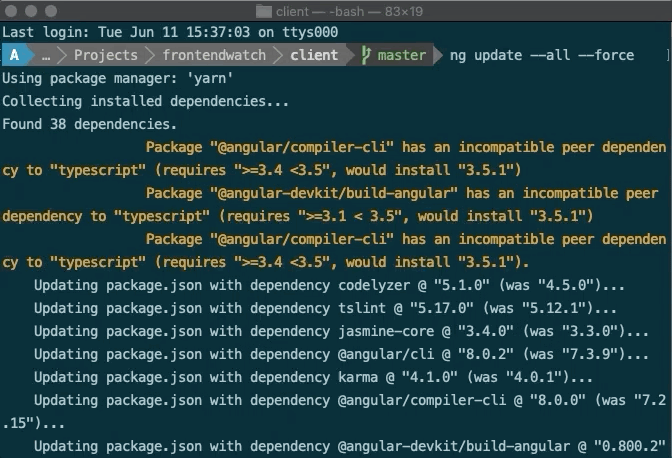Screen dimensions: 672x458
Task: Click the codelyzer dependency update line
Action: click(x=326, y=285)
